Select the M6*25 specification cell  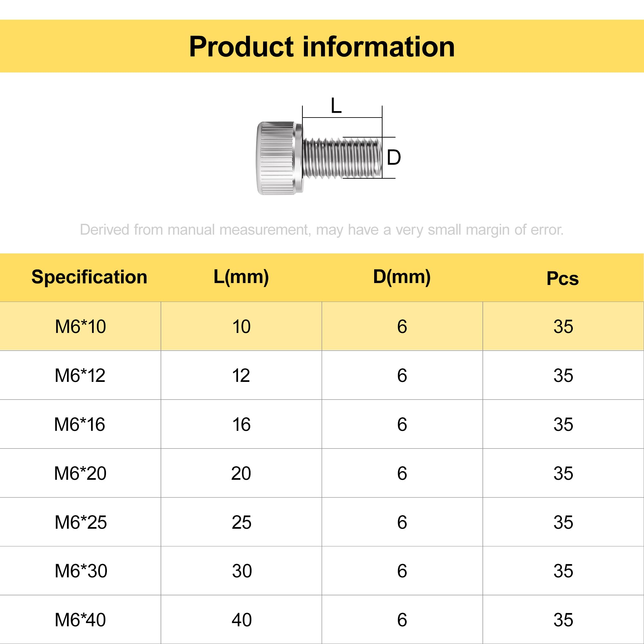pyautogui.click(x=80, y=522)
